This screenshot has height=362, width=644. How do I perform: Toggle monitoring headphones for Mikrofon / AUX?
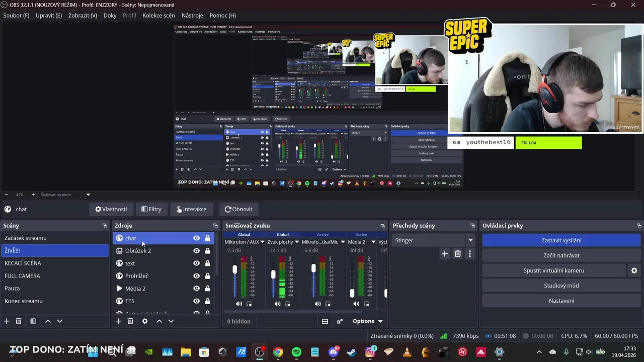[x=249, y=304]
